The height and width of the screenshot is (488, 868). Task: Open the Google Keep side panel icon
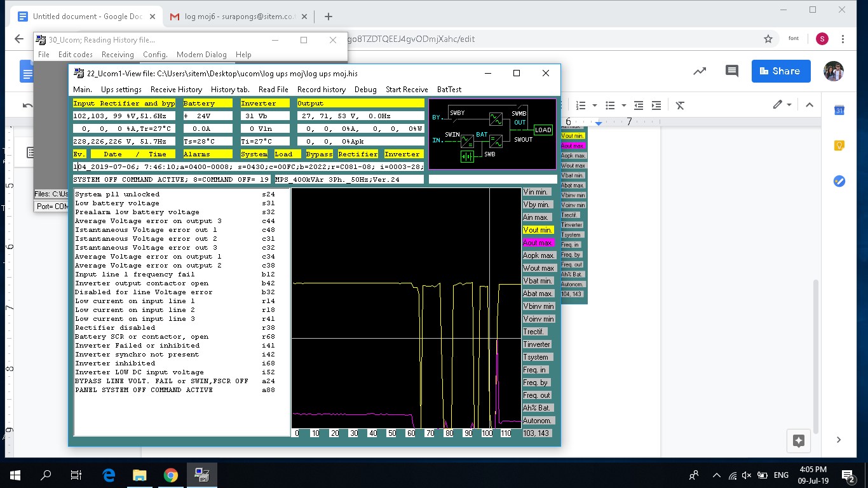pyautogui.click(x=839, y=146)
